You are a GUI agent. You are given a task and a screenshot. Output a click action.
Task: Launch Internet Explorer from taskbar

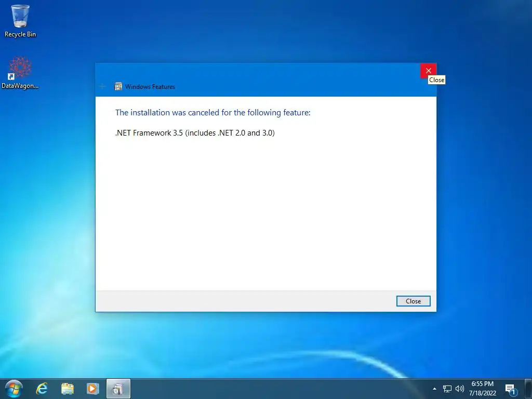[42, 389]
